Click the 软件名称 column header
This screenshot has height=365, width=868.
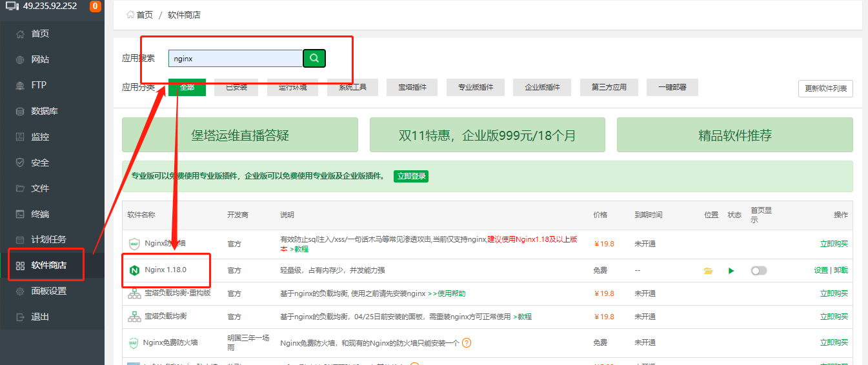click(x=141, y=215)
